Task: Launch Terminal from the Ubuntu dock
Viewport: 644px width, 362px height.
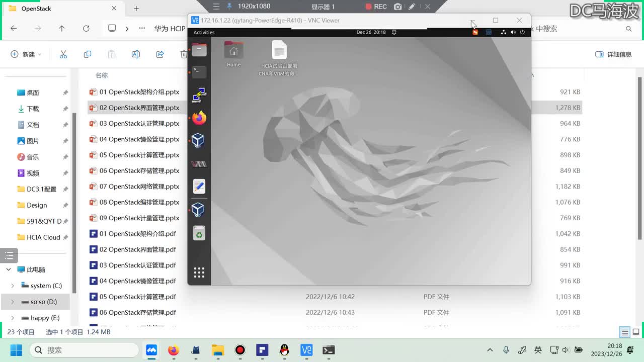Action: pos(199,72)
